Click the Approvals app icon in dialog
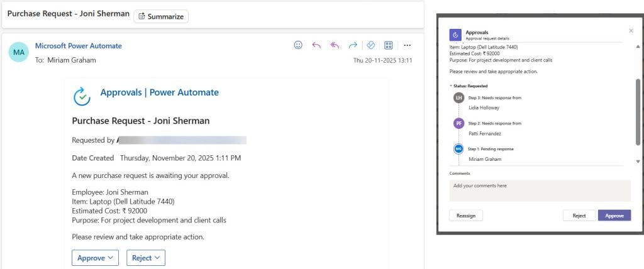The height and width of the screenshot is (269, 644). coord(455,35)
